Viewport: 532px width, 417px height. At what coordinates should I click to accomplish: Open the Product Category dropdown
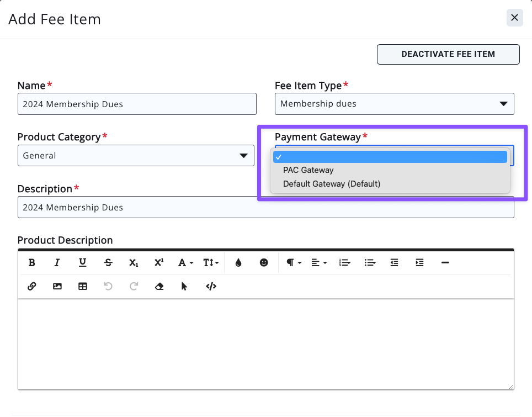pos(136,156)
